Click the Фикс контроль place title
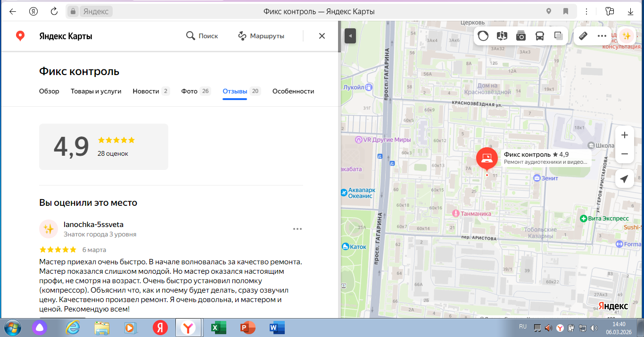This screenshot has width=644, height=337. pyautogui.click(x=79, y=72)
